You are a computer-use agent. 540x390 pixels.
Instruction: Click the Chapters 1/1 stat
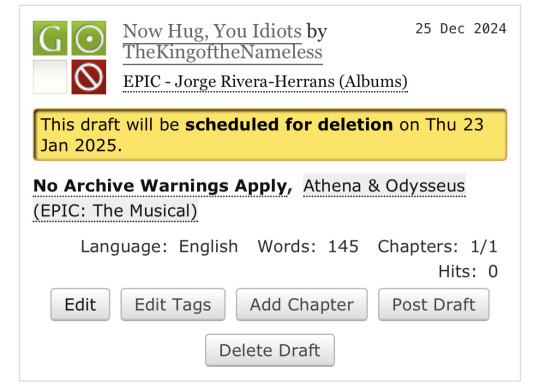(x=438, y=247)
